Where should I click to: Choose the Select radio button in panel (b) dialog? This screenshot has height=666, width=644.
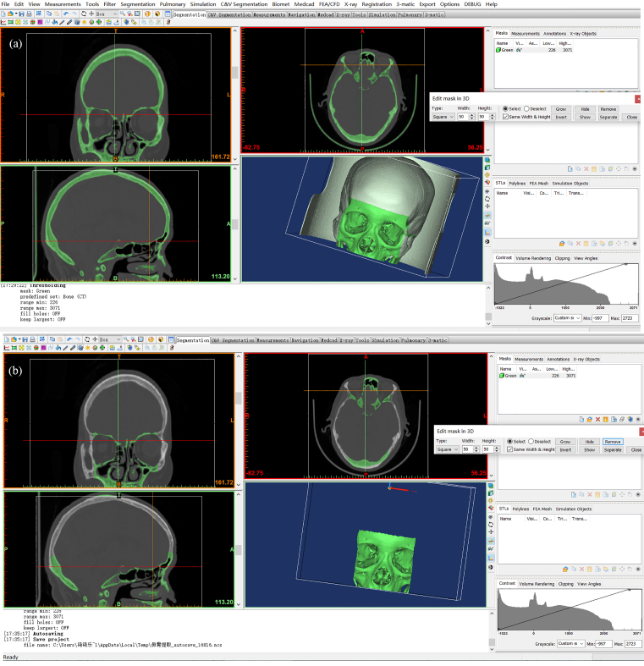click(509, 441)
